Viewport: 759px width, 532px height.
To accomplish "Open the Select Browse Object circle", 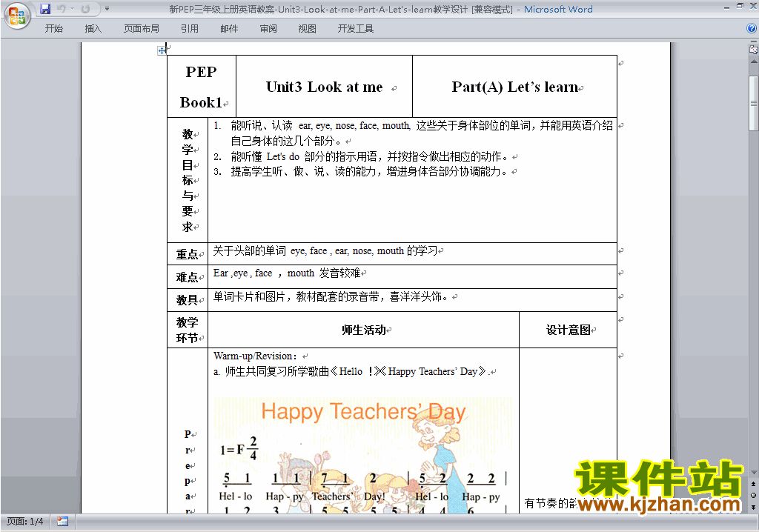I will [753, 495].
